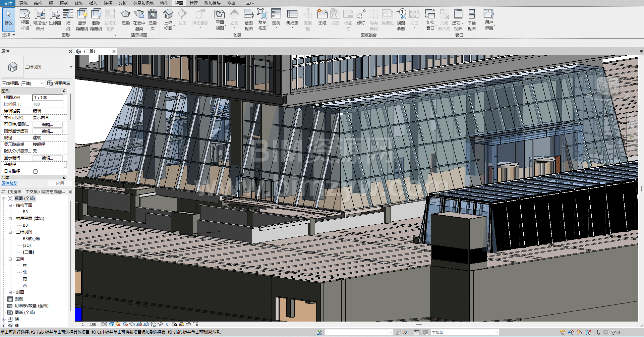Expand the 剖面 tree node

10,292
